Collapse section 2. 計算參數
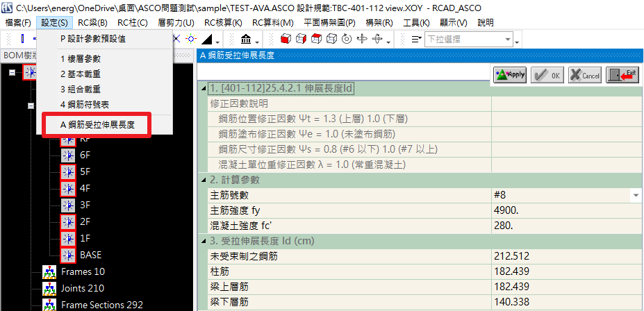 (x=204, y=180)
